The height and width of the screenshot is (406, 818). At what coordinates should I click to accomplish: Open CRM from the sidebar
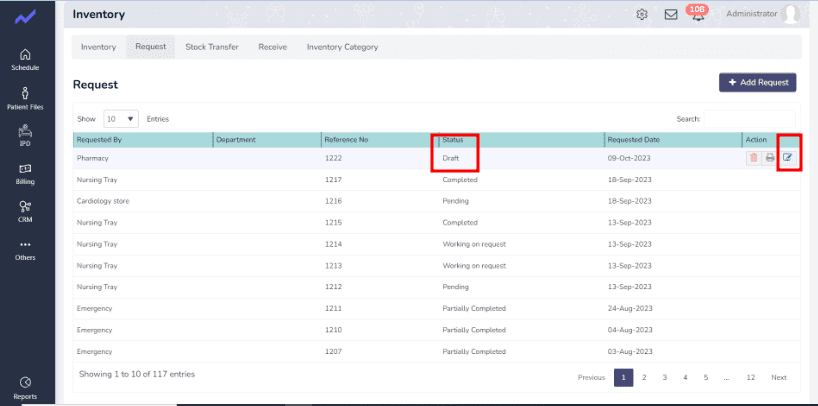tap(25, 211)
